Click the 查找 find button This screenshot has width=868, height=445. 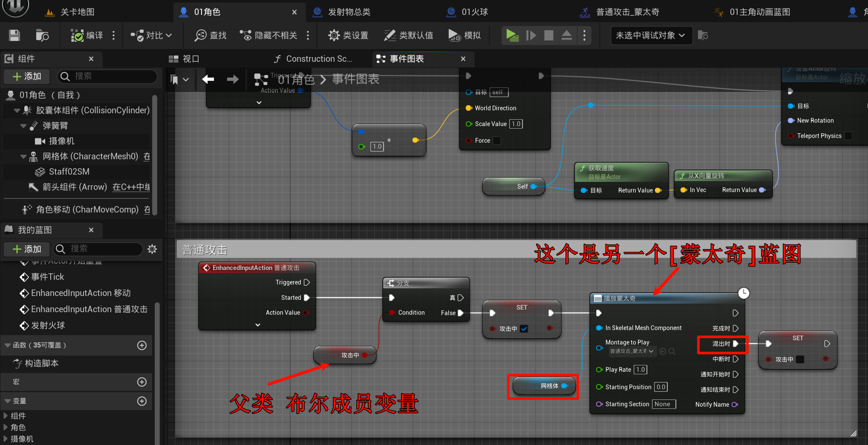211,35
